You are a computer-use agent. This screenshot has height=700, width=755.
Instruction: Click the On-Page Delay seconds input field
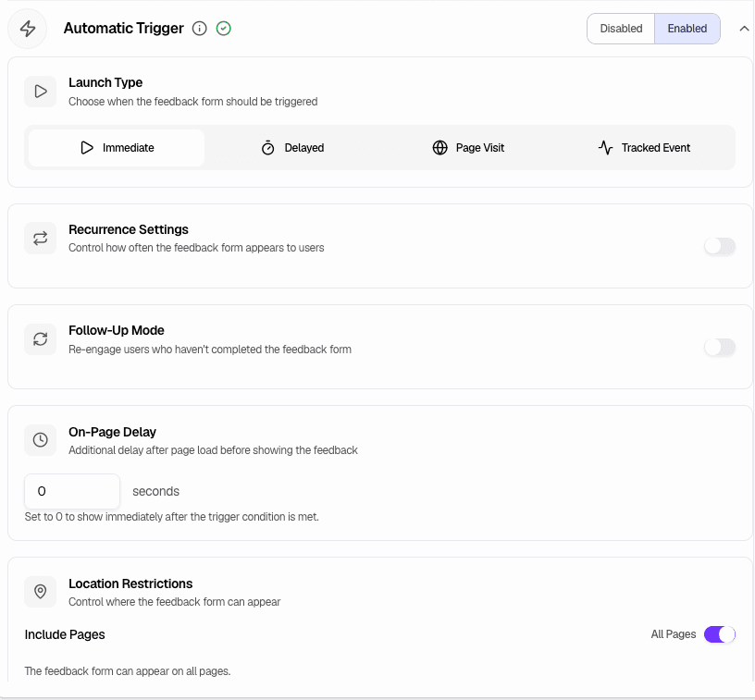[71, 491]
